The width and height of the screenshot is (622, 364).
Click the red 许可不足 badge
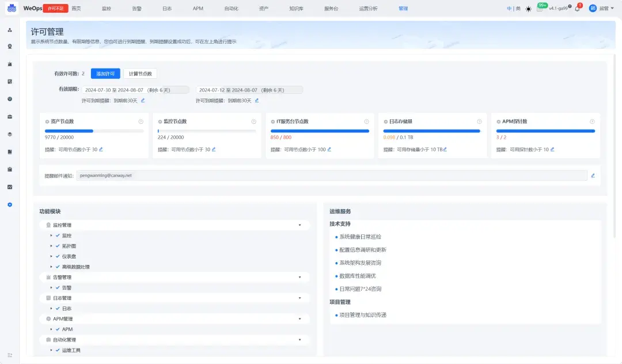(x=55, y=8)
